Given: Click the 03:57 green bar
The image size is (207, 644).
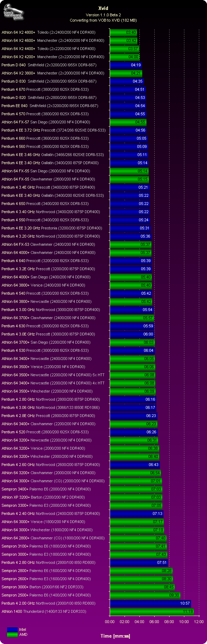Looking at the screenshot, I should coord(125,49).
